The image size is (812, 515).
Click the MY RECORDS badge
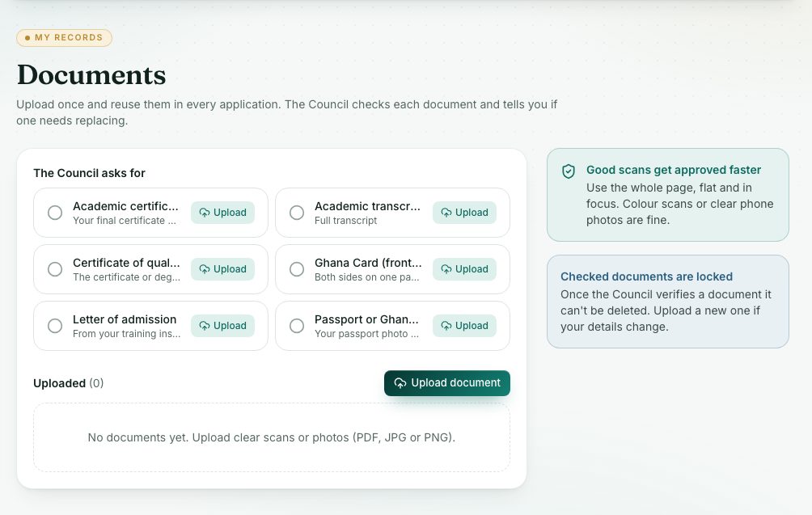pos(64,38)
